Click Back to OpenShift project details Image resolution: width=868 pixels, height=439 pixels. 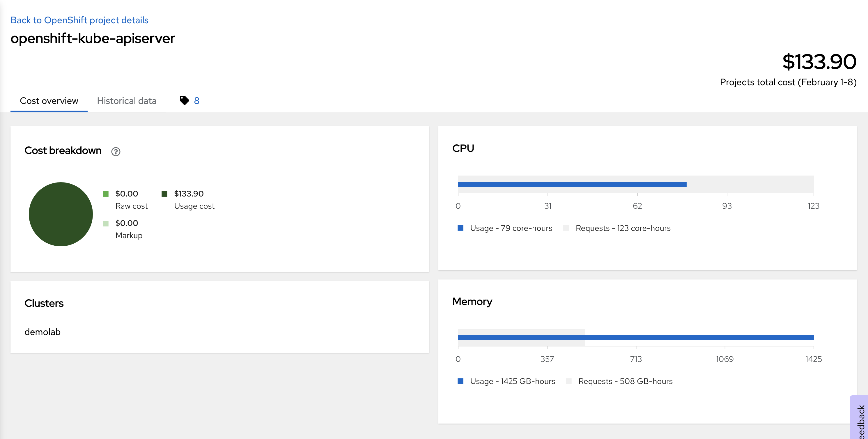pyautogui.click(x=79, y=20)
